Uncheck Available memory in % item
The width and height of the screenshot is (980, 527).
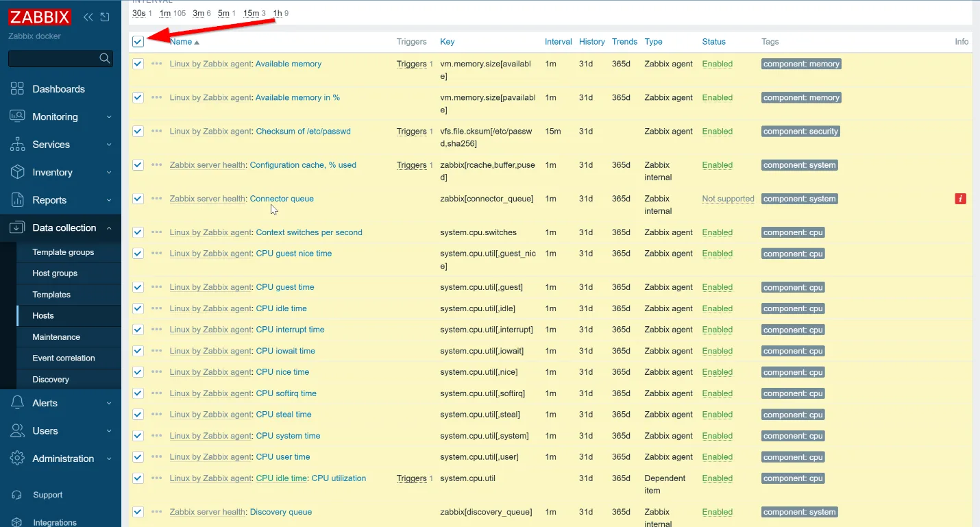pos(138,97)
